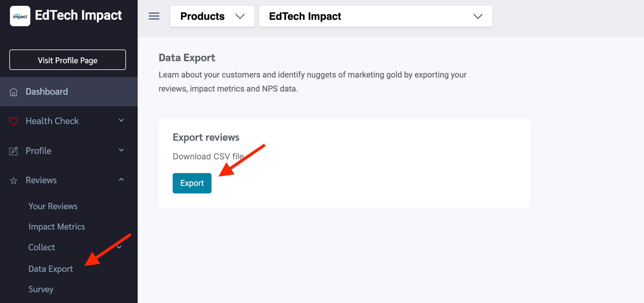Click the EdTech Impact sidebar title
Screen dimensions: 644x303
pyautogui.click(x=78, y=15)
